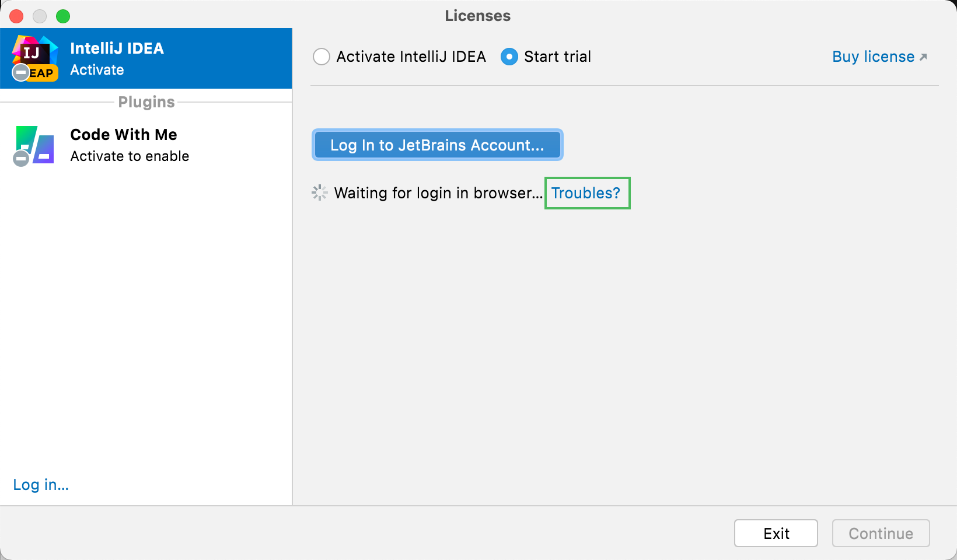Viewport: 957px width, 560px height.
Task: Click the gray minus badge on IntelliJ icon
Action: 21,73
